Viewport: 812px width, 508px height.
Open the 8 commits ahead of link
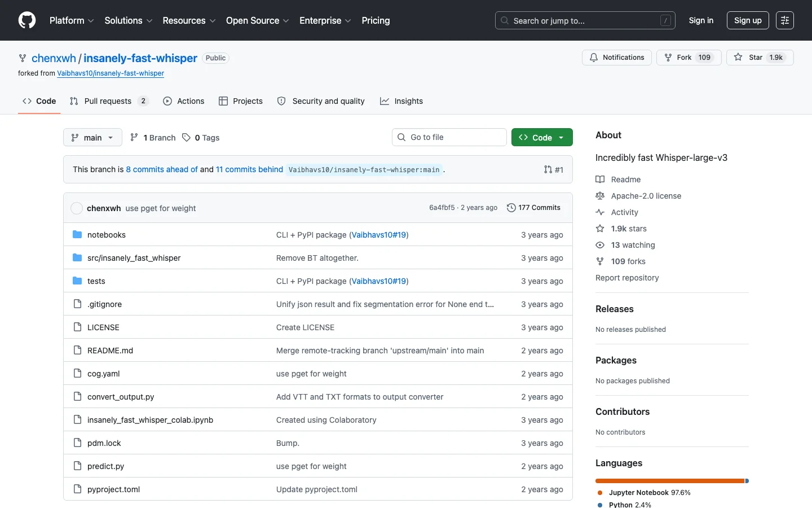162,169
